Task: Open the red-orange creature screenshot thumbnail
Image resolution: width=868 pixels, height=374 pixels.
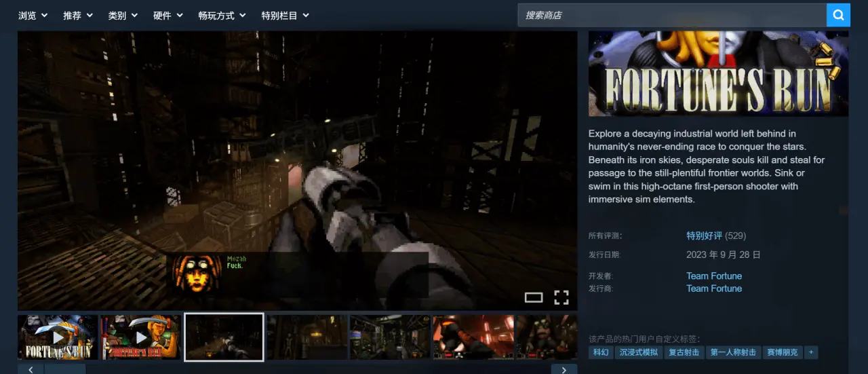Action: pos(473,337)
